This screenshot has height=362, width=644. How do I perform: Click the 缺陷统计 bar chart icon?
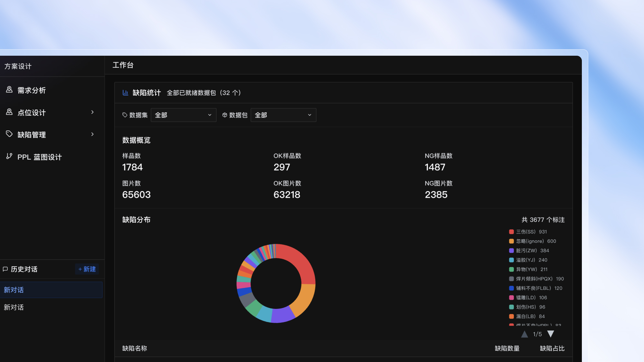(125, 93)
